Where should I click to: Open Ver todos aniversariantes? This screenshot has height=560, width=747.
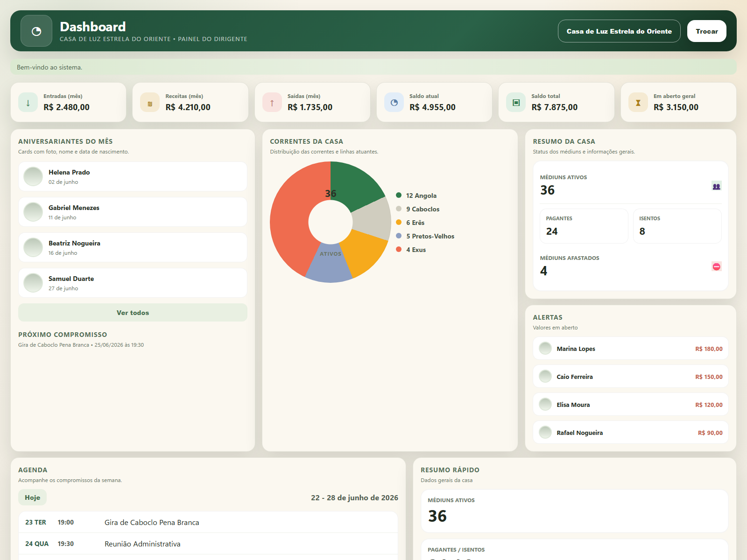133,313
